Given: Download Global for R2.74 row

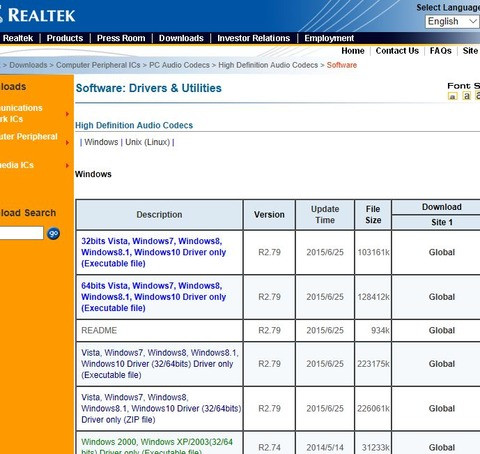Looking at the screenshot, I should click(x=442, y=447).
